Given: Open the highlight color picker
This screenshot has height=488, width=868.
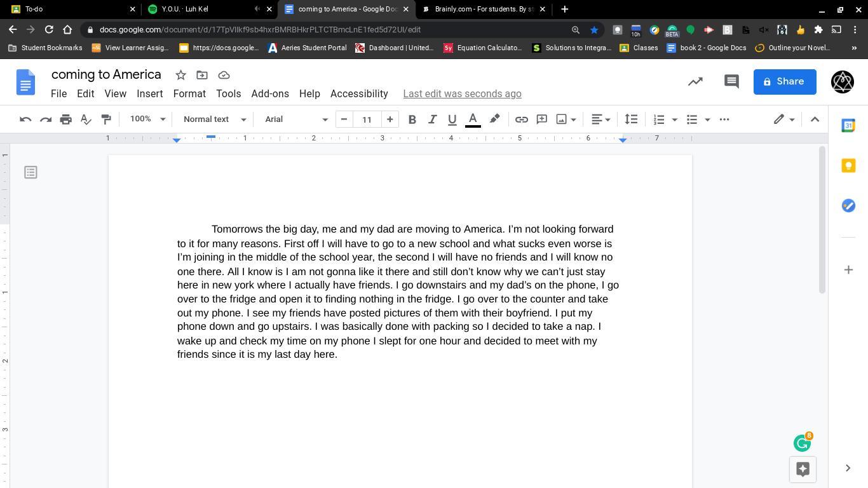Looking at the screenshot, I should [494, 119].
